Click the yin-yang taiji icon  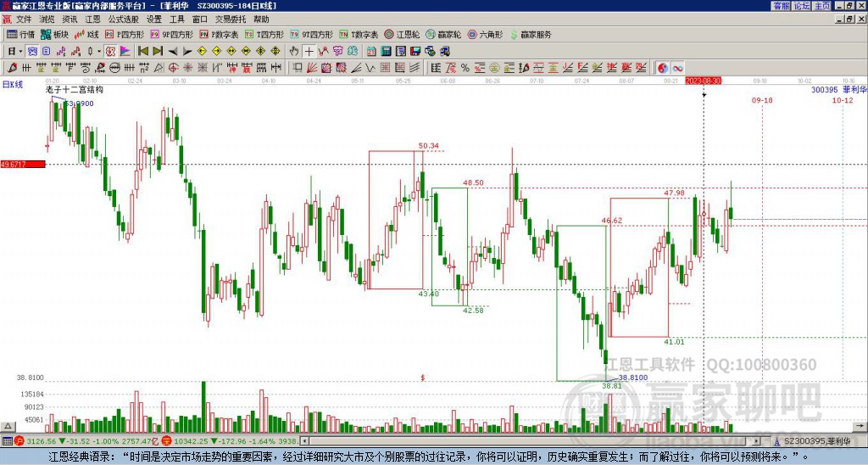pyautogui.click(x=663, y=68)
